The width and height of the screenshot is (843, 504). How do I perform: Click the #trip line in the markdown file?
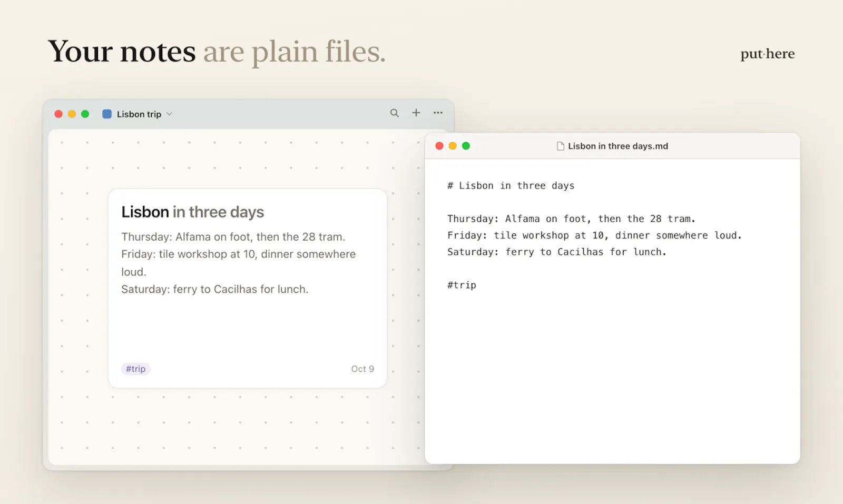pos(462,285)
